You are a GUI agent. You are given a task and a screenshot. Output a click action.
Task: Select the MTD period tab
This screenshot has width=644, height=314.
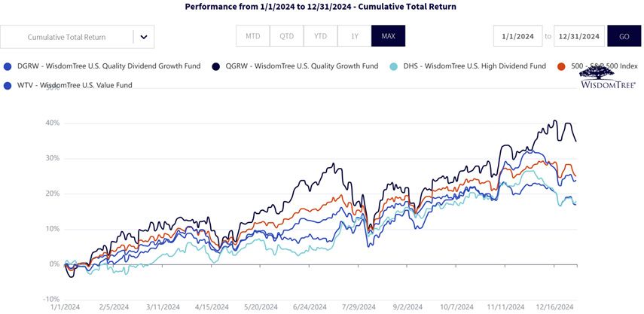pyautogui.click(x=252, y=36)
